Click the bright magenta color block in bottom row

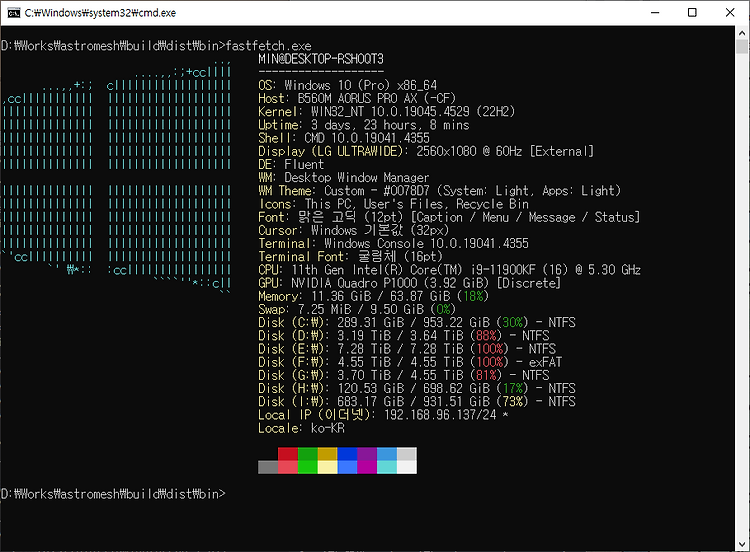coord(367,467)
